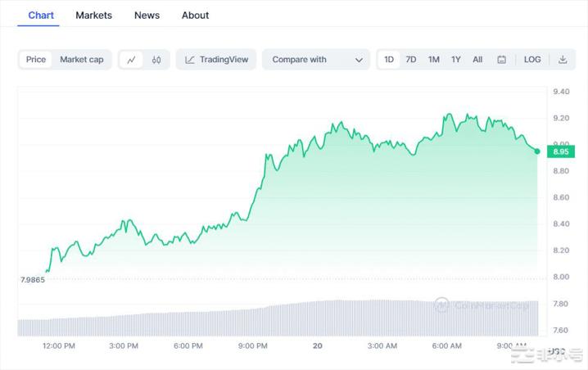Toggle Market cap view
The width and height of the screenshot is (588, 370).
[82, 60]
